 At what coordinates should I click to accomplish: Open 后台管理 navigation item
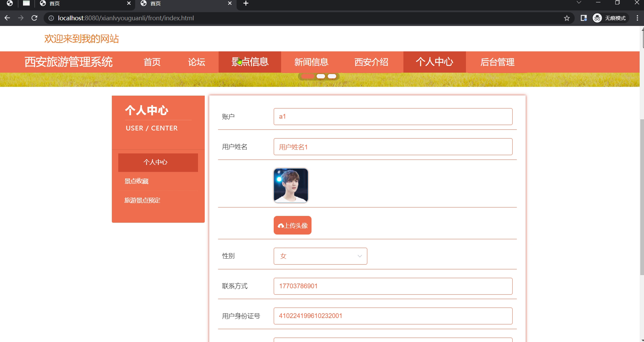[497, 62]
